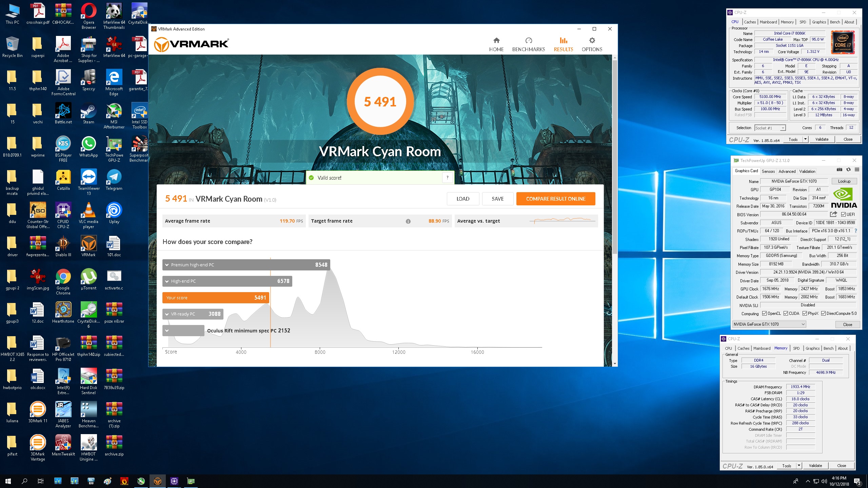This screenshot has width=868, height=488.
Task: Open the Tools dropdown arrow in bottom CPU-Z
Action: tap(799, 466)
